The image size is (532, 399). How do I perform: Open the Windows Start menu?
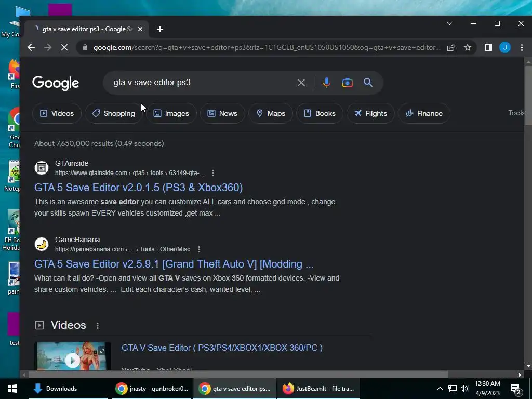click(12, 389)
